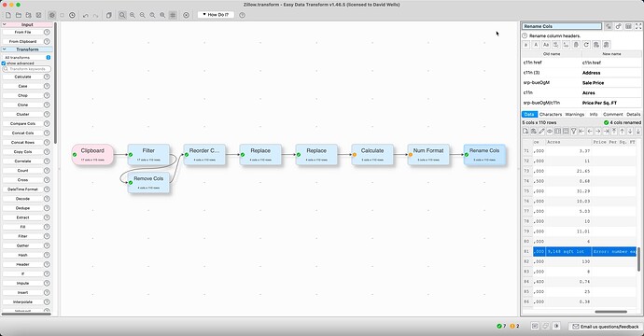The height and width of the screenshot is (336, 644).
Task: Switch to the Data tab
Action: point(529,114)
